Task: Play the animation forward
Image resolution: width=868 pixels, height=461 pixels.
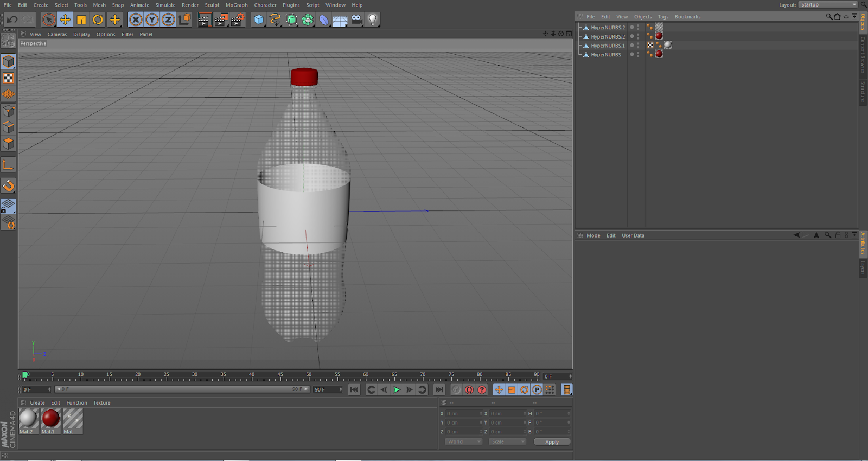Action: click(397, 390)
